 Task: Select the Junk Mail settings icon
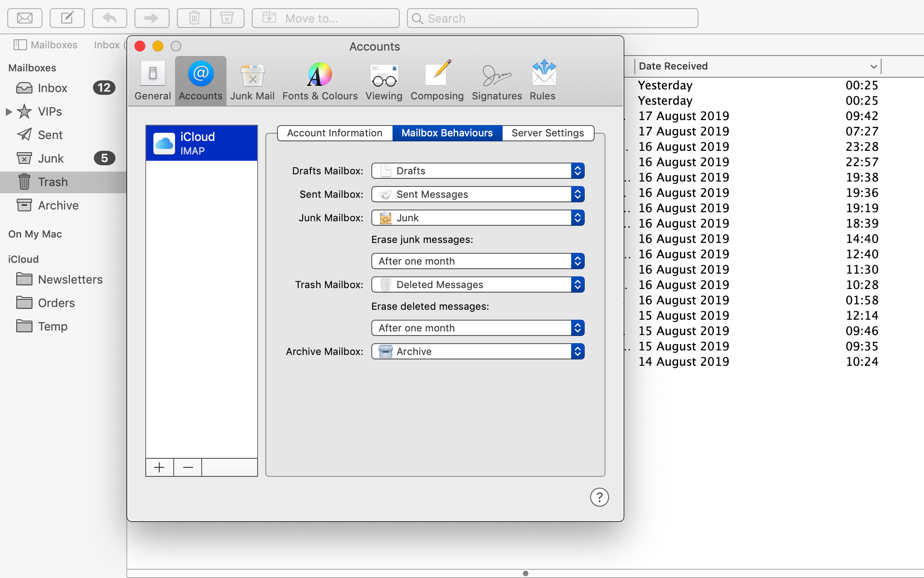pyautogui.click(x=252, y=80)
